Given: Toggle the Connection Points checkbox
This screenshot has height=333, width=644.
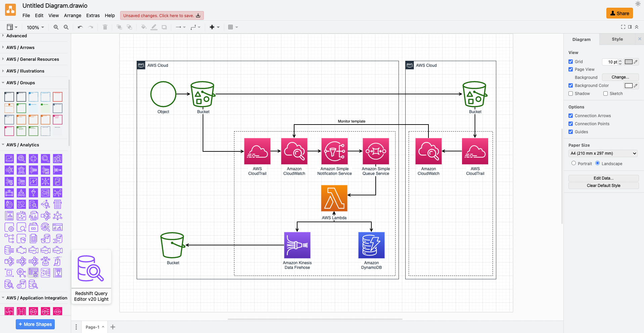Looking at the screenshot, I should point(570,124).
